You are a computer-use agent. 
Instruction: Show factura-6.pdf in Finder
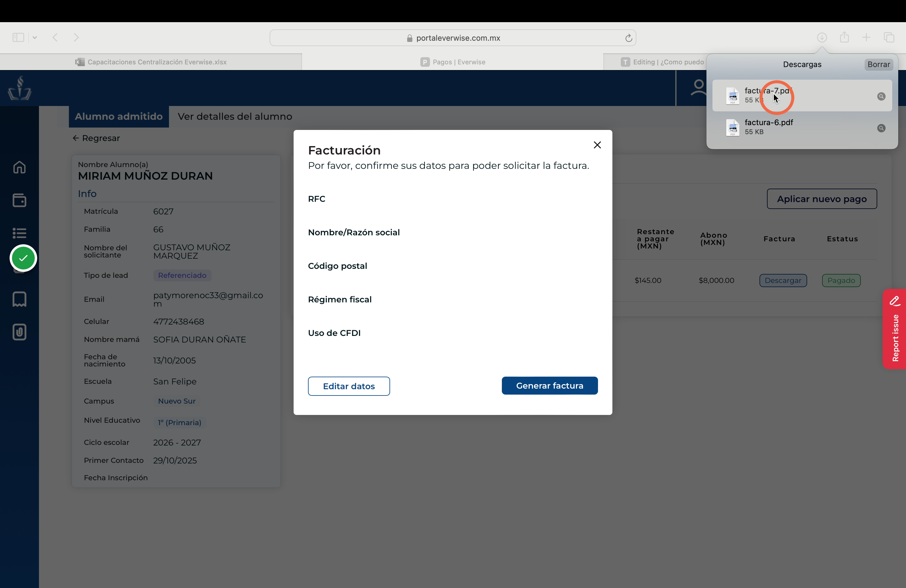click(881, 128)
